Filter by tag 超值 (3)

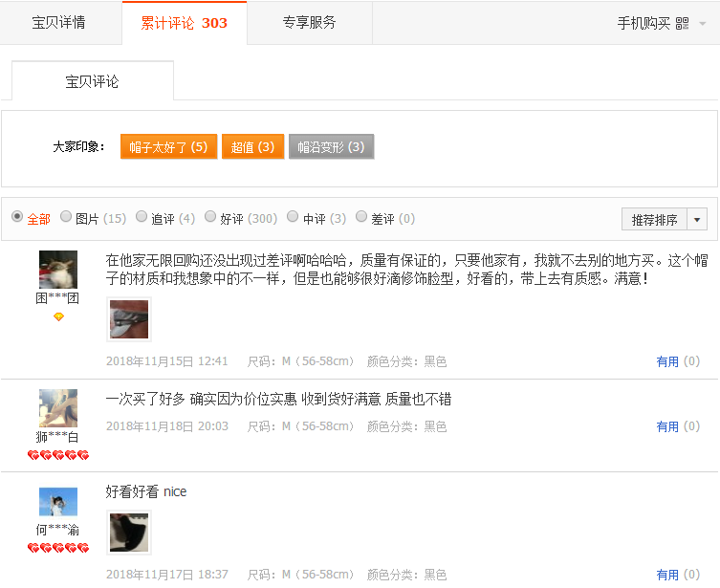(252, 147)
